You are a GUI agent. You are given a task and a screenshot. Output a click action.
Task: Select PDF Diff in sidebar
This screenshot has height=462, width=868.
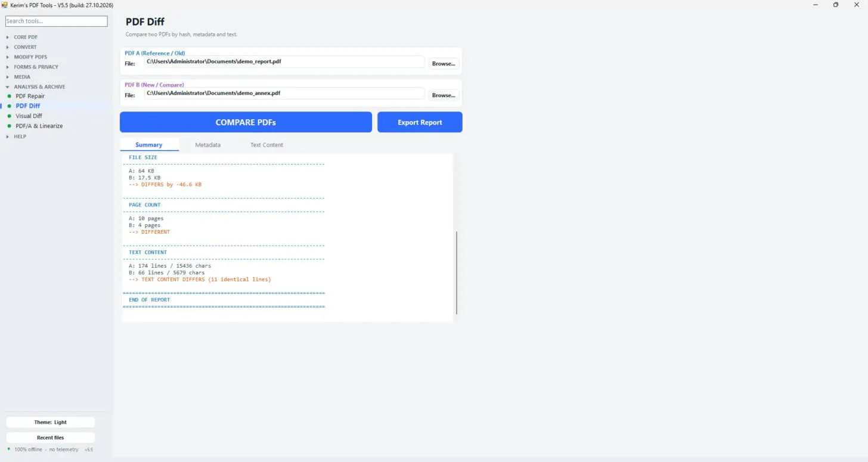click(x=28, y=106)
